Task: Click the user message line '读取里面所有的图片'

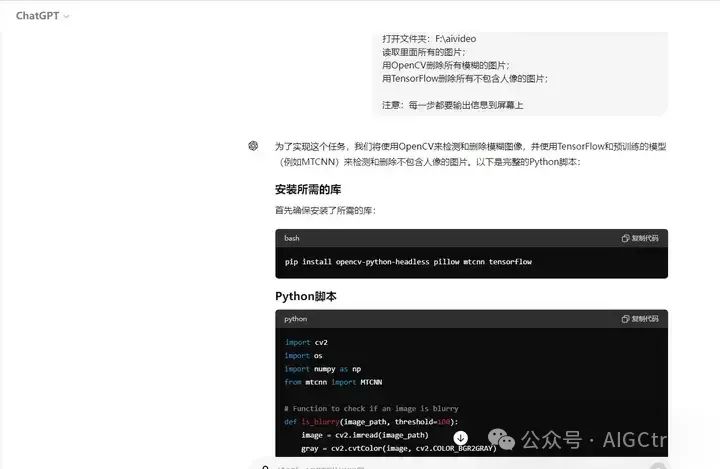Action: [x=423, y=52]
